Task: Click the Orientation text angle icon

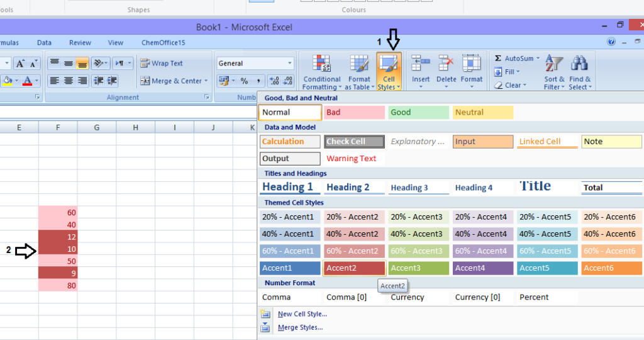Action: tap(98, 63)
